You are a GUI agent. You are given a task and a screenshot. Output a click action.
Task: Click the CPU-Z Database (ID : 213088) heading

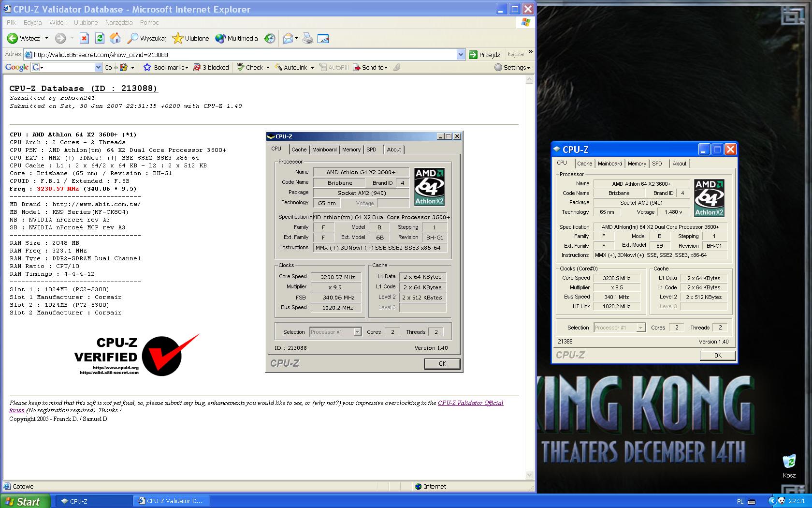click(x=84, y=88)
